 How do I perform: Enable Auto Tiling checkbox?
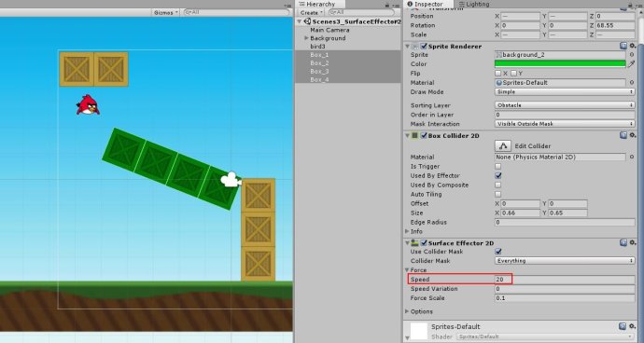497,194
